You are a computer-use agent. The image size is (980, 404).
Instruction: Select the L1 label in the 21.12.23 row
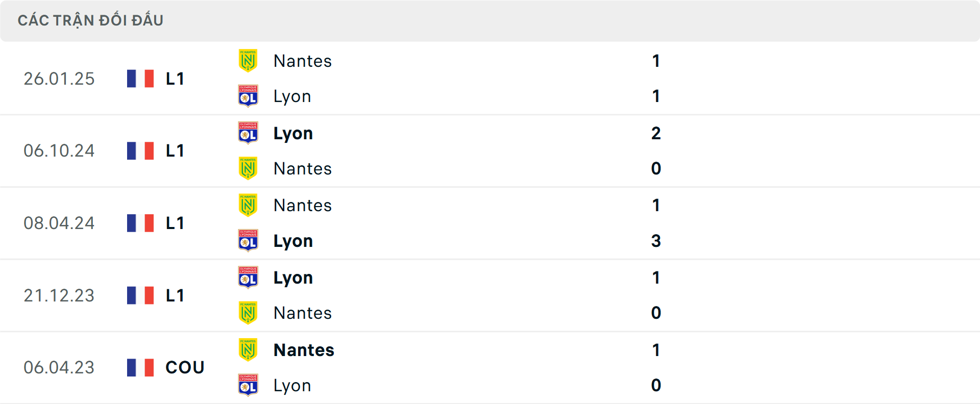174,295
